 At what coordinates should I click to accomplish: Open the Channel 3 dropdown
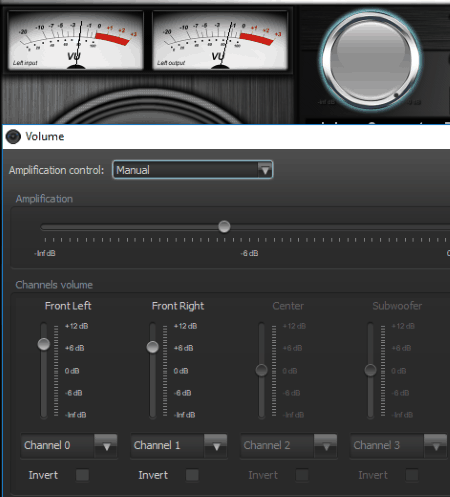point(399,446)
